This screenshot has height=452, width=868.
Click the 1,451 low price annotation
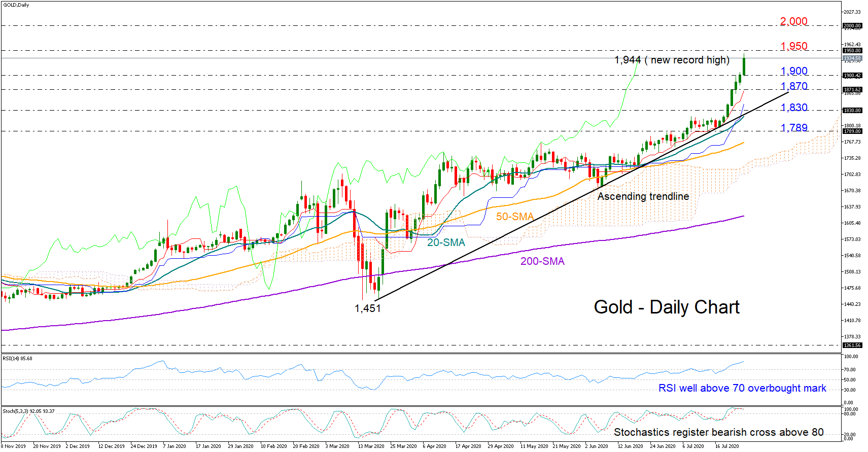coord(367,308)
